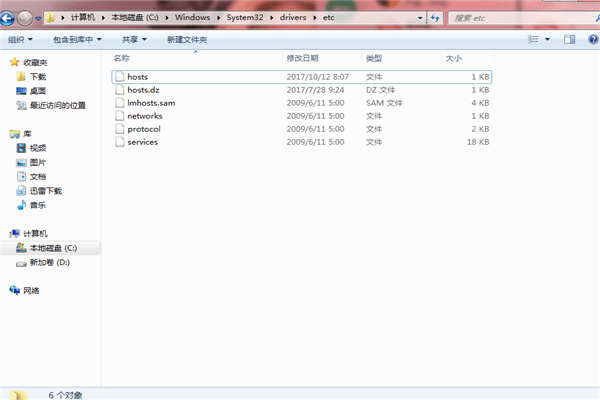The image size is (600, 400).
Task: Select the services file icon
Action: tap(120, 142)
